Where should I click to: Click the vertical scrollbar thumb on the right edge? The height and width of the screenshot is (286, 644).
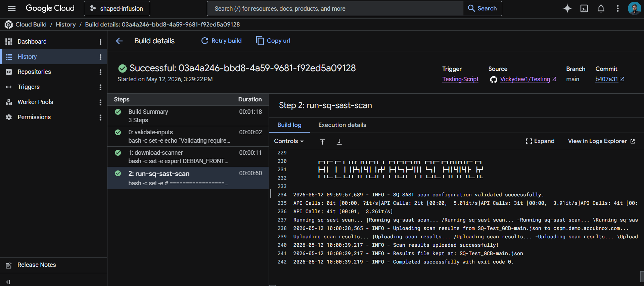click(x=642, y=277)
